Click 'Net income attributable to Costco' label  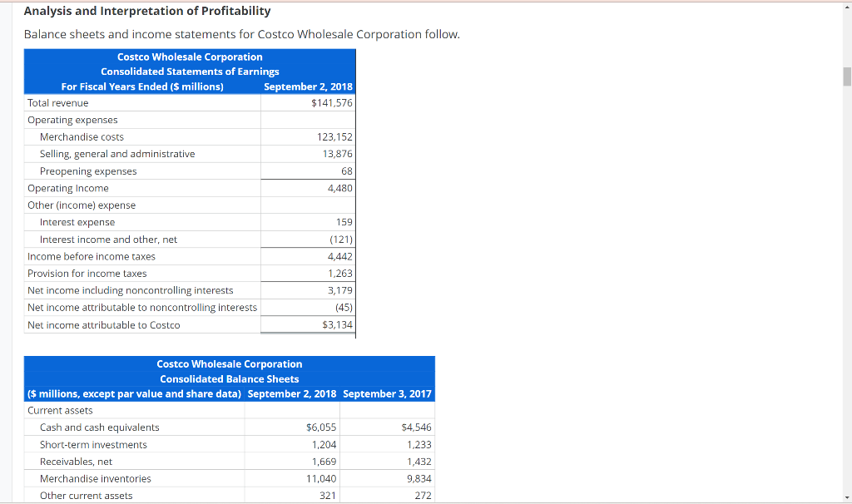point(104,325)
